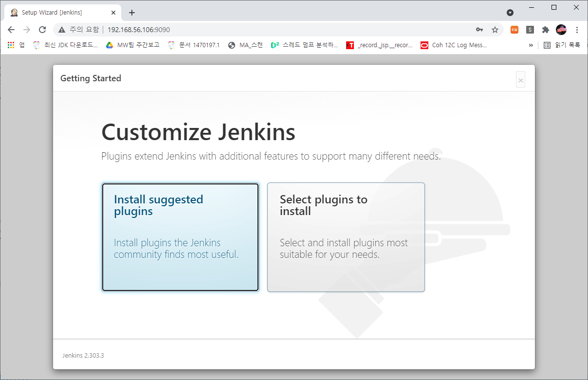
Task: Maximize the Chrome window
Action: tap(554, 7)
